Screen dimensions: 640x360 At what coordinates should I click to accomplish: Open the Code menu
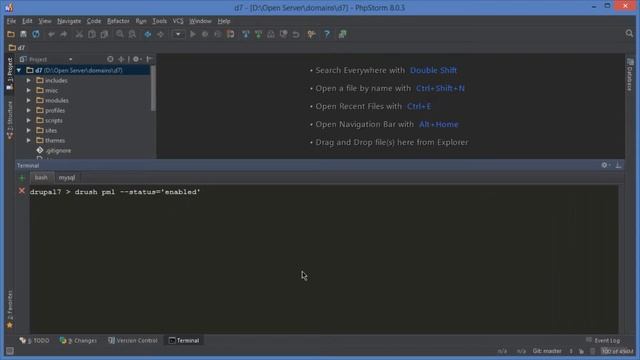(94, 21)
